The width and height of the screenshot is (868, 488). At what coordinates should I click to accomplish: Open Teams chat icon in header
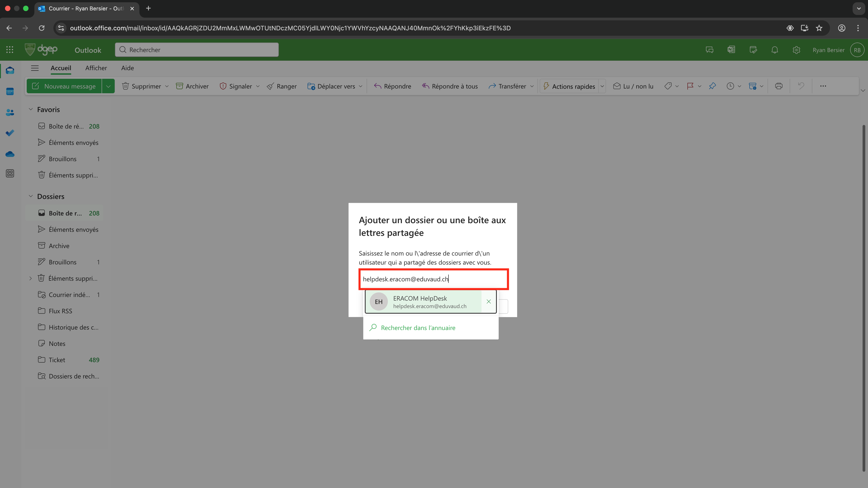click(709, 50)
